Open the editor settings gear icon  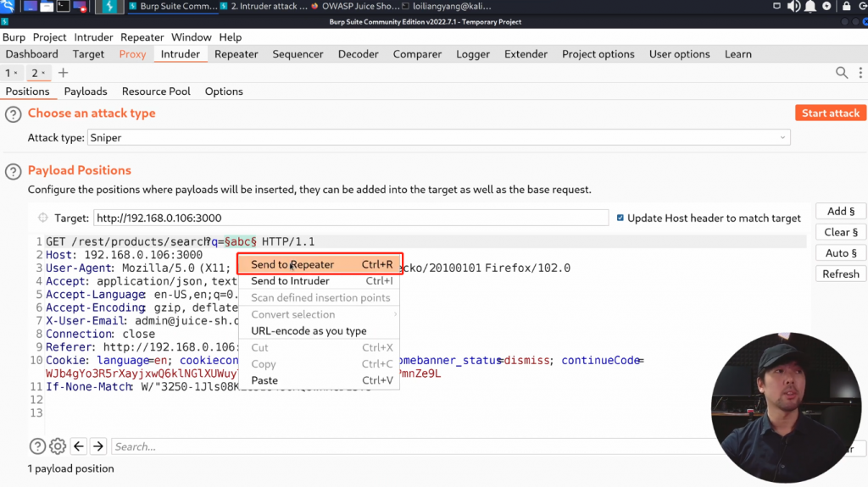[x=58, y=446]
